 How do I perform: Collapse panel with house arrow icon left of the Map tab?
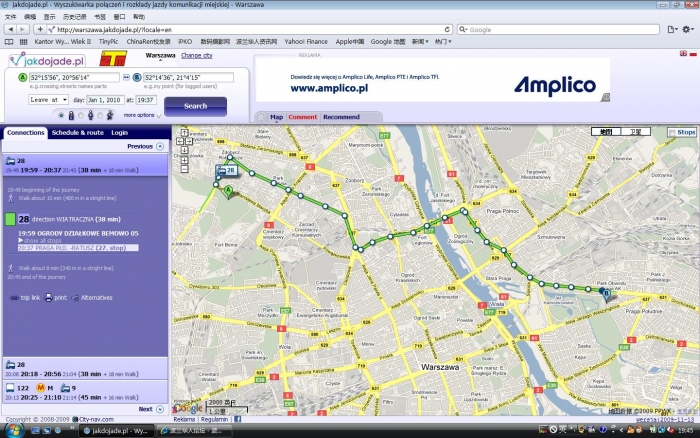(261, 117)
